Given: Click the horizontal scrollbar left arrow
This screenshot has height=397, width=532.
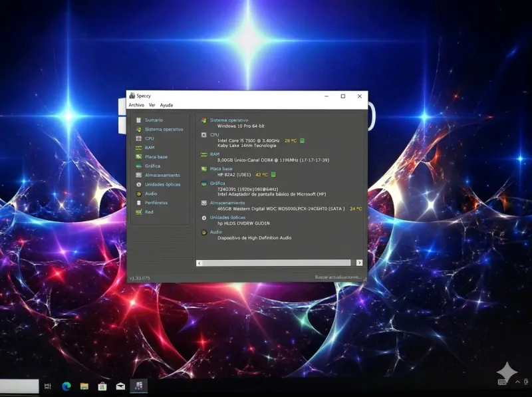Looking at the screenshot, I should 199,263.
